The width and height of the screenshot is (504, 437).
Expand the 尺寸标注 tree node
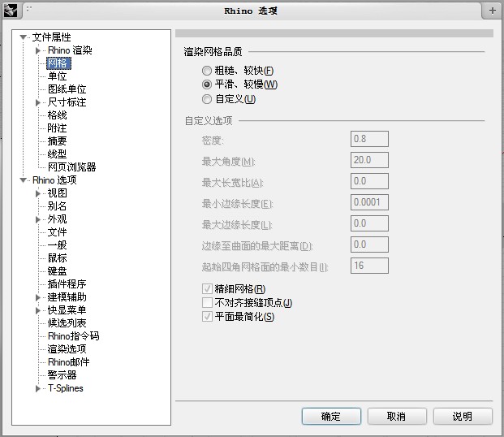(x=38, y=102)
